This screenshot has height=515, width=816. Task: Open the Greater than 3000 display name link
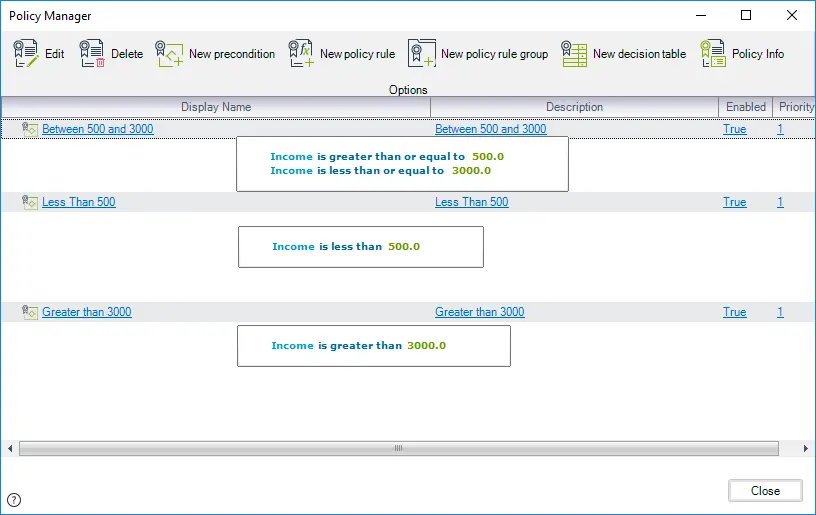click(87, 312)
